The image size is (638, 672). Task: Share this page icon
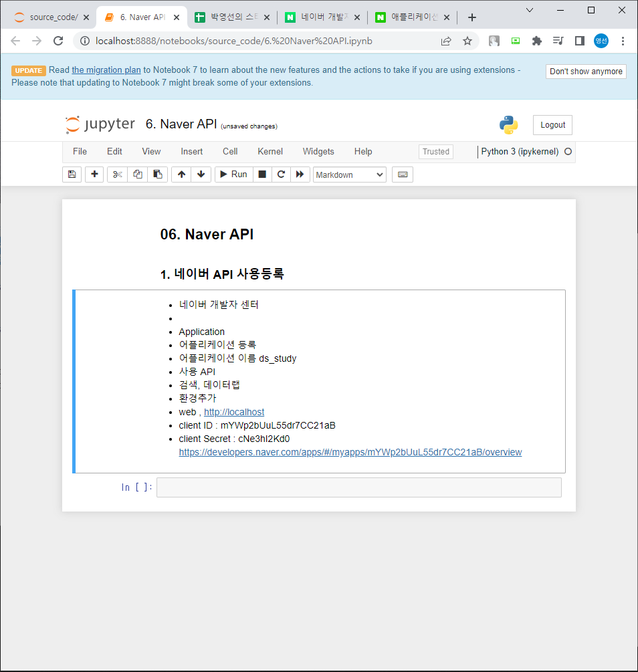pyautogui.click(x=446, y=41)
